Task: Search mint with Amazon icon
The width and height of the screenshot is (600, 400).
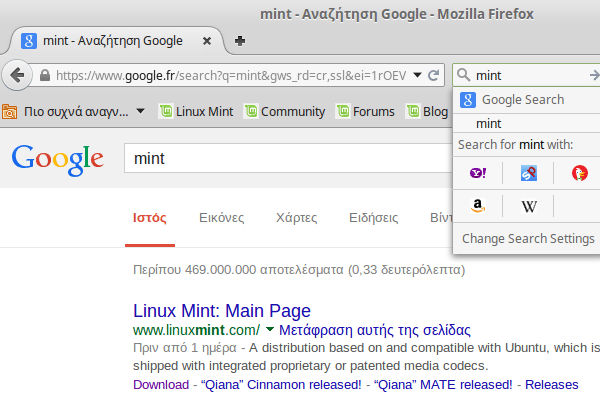Action: tap(478, 206)
